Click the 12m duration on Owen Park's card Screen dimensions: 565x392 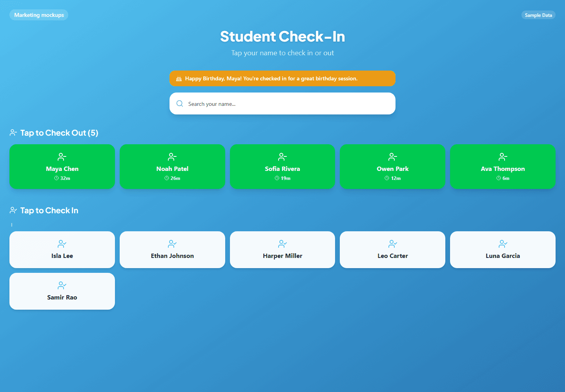tap(396, 178)
